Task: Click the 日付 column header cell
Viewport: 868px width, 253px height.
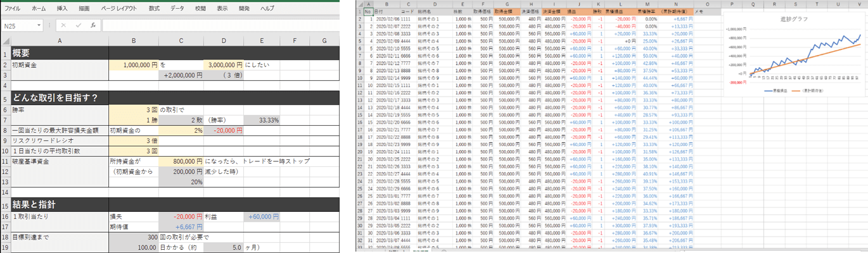Action: point(379,11)
